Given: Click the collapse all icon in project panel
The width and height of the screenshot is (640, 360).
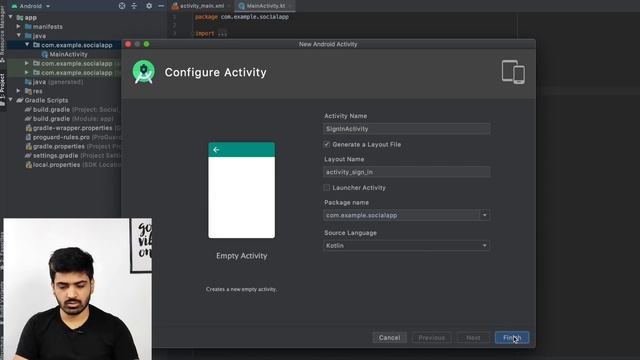Looking at the screenshot, I should (134, 6).
